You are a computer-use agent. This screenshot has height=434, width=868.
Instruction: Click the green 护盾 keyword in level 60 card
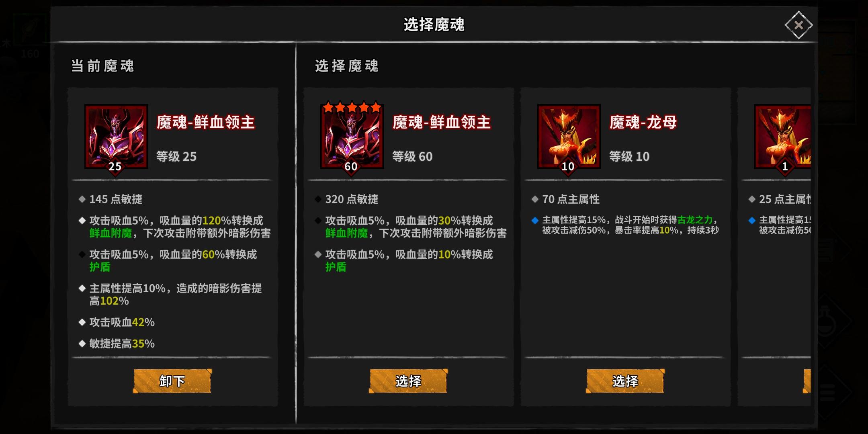pyautogui.click(x=336, y=267)
